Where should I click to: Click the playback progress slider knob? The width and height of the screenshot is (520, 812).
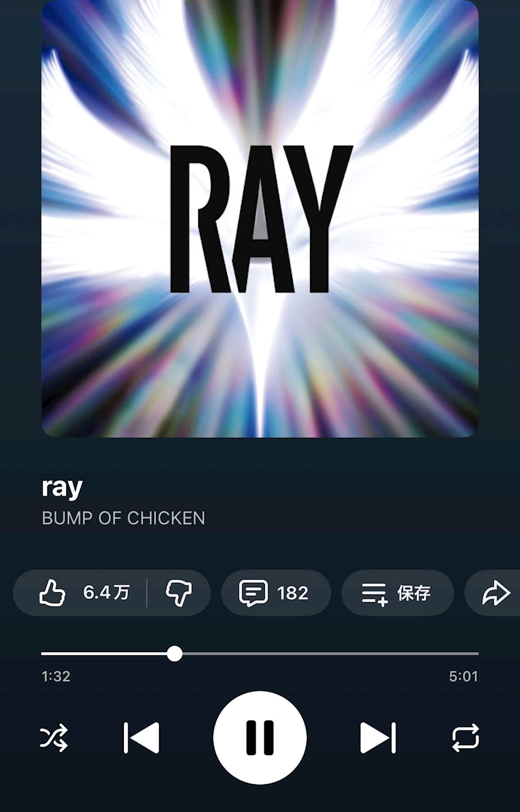[175, 653]
